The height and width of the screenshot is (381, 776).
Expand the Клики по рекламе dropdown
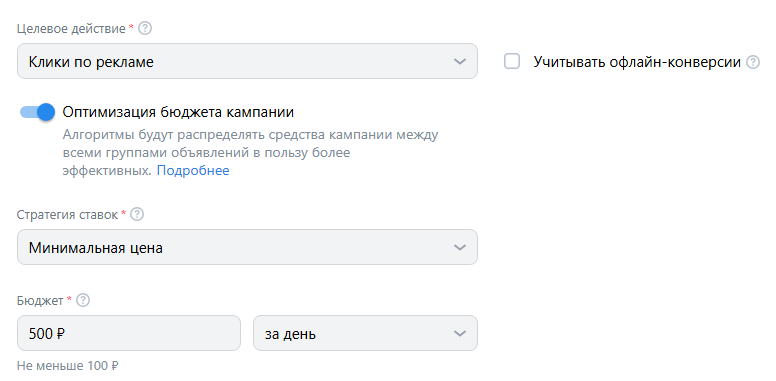[x=247, y=61]
